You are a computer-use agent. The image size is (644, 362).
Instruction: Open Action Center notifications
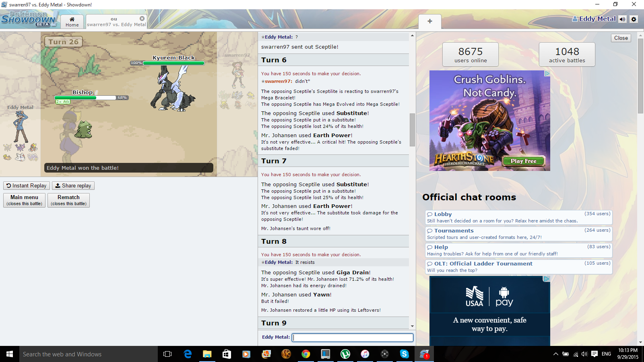[x=594, y=354]
